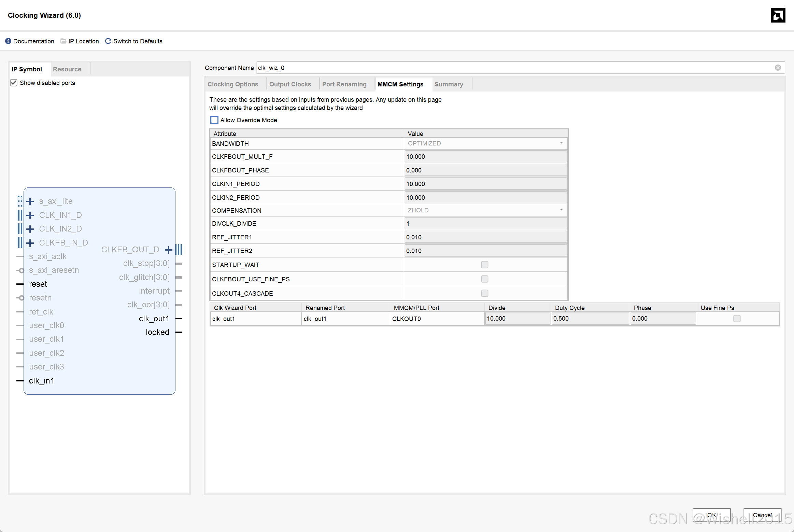Expand the CLKFB_OUT_D port plus icon
Image resolution: width=794 pixels, height=532 pixels.
click(168, 250)
